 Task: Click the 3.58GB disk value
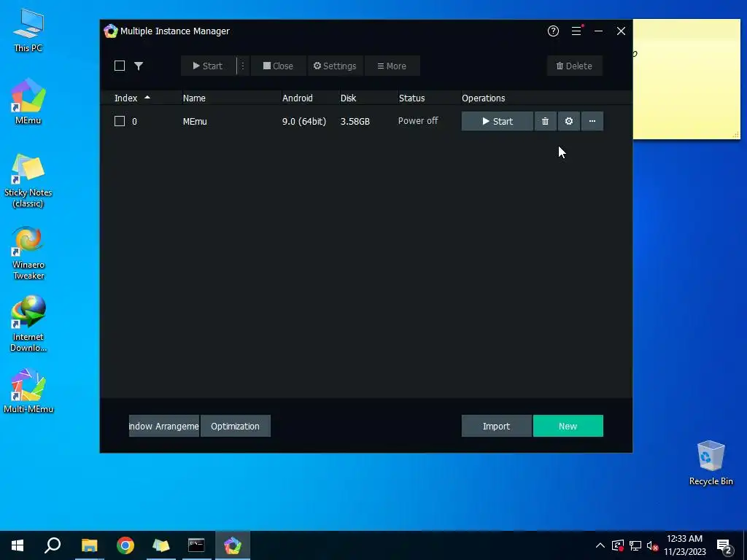click(355, 122)
